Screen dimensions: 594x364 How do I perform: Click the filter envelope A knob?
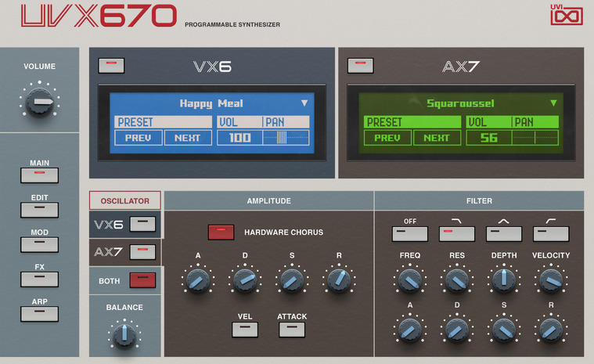(410, 330)
